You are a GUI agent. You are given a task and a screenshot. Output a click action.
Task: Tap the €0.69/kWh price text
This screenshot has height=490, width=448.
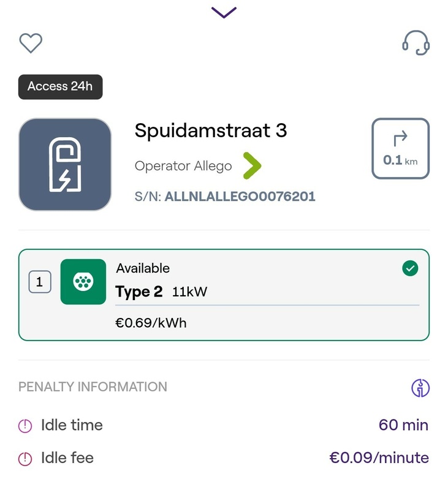[151, 322]
